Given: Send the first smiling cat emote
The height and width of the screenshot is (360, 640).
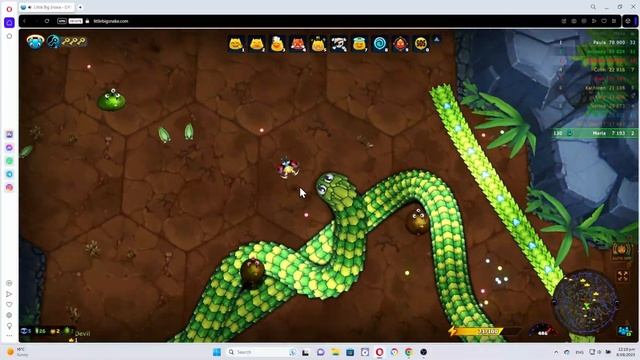Looking at the screenshot, I should (x=236, y=44).
